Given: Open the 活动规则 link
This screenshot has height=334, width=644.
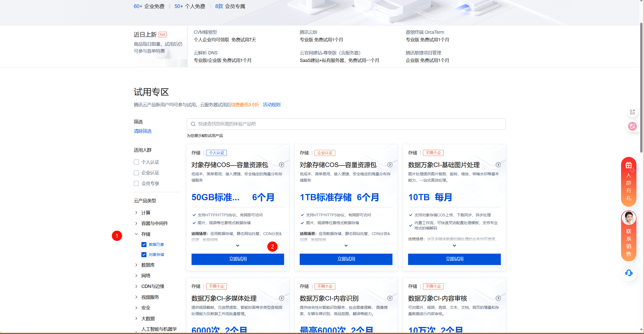Looking at the screenshot, I should pos(271,105).
